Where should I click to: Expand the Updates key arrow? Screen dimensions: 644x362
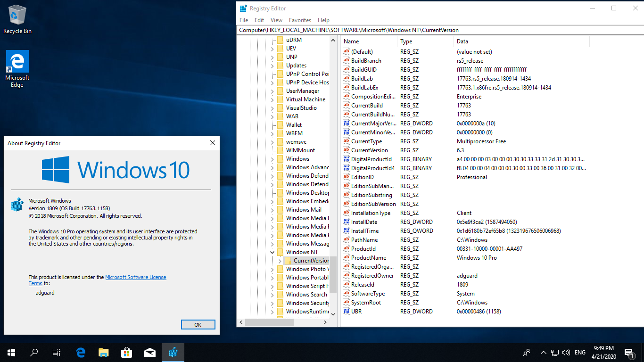point(272,66)
